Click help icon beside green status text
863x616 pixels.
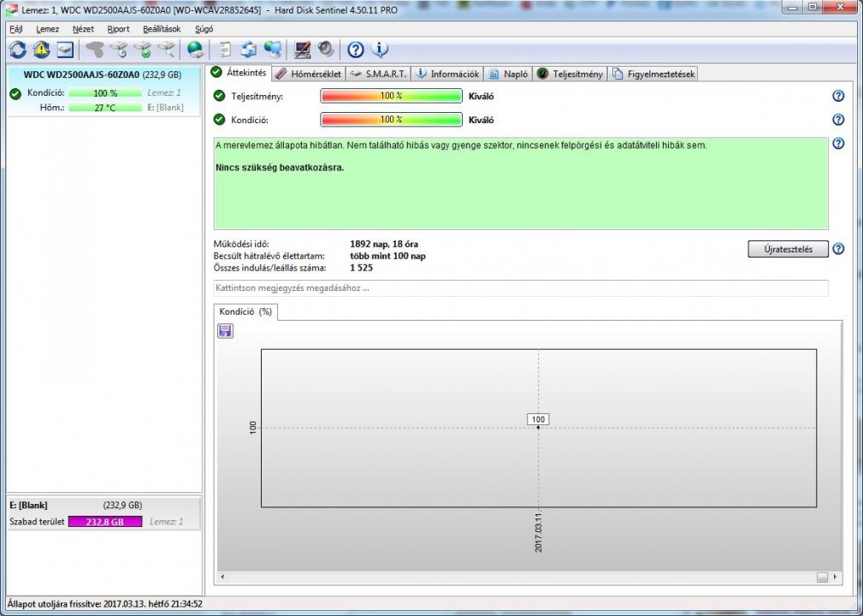coord(838,144)
